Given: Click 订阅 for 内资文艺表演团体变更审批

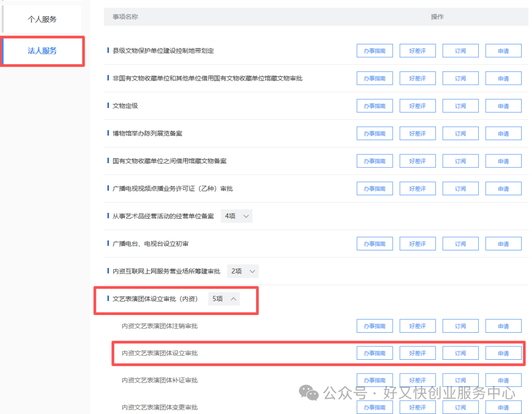Looking at the screenshot, I should click(461, 407).
